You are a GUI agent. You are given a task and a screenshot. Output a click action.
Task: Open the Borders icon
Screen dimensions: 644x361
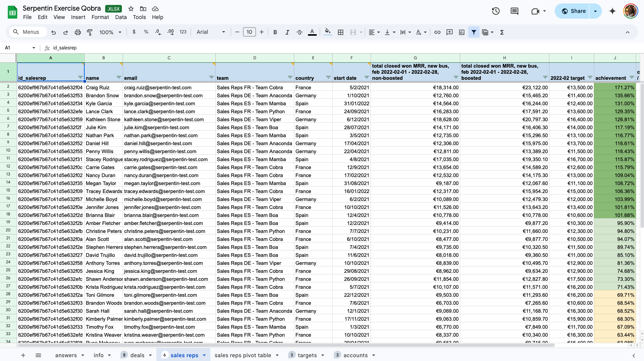340,32
